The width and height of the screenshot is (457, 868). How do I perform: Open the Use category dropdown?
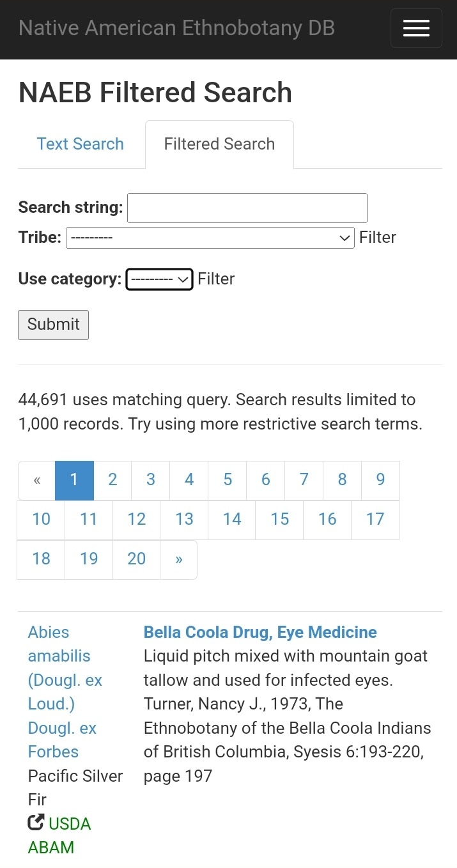click(x=159, y=279)
